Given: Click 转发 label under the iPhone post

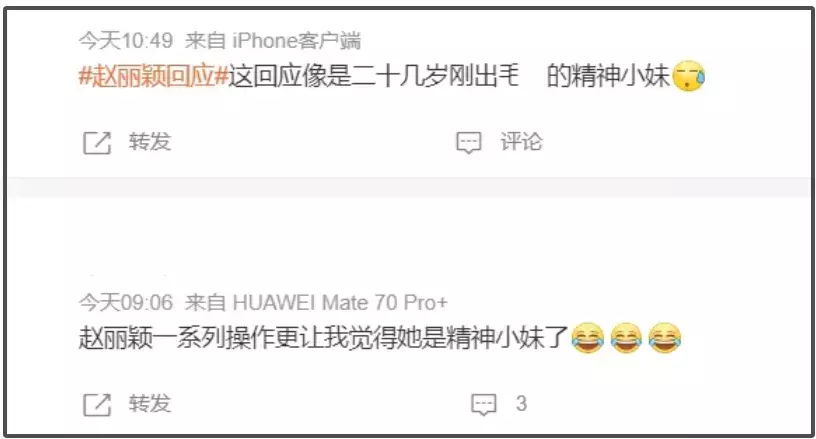Looking at the screenshot, I should tap(150, 142).
